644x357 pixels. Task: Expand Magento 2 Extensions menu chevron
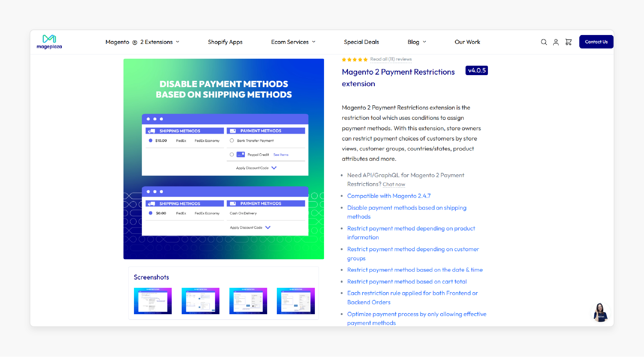(178, 42)
